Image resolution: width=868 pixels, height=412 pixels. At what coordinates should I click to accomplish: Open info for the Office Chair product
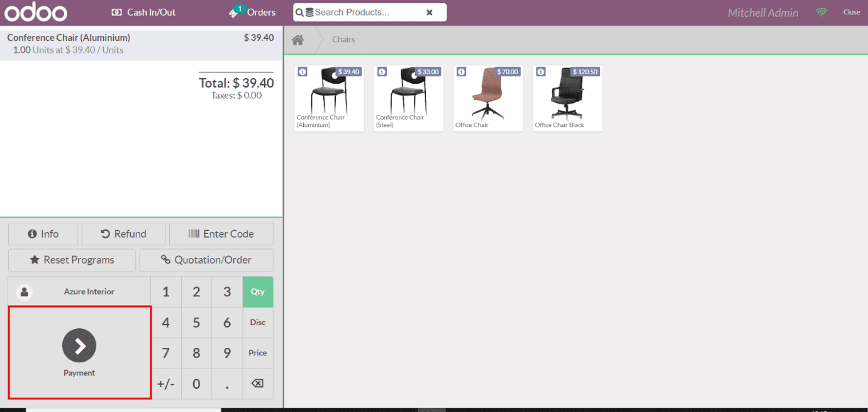[461, 72]
